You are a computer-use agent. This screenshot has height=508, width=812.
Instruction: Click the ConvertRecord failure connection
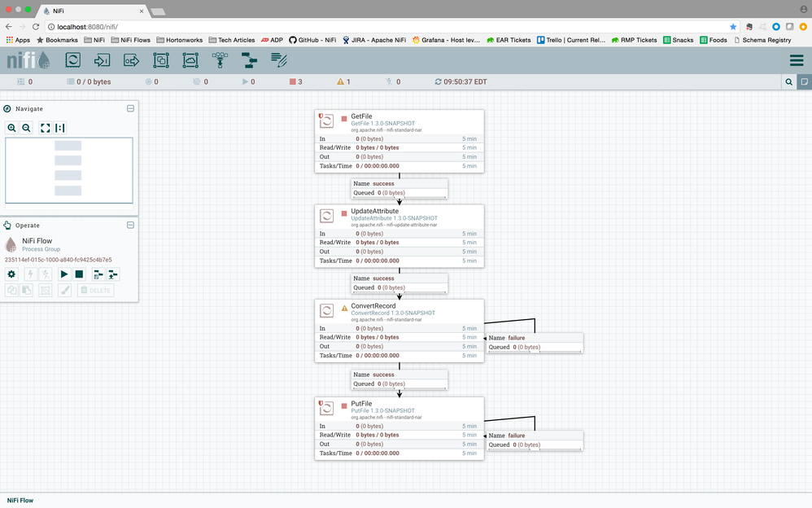tap(535, 343)
